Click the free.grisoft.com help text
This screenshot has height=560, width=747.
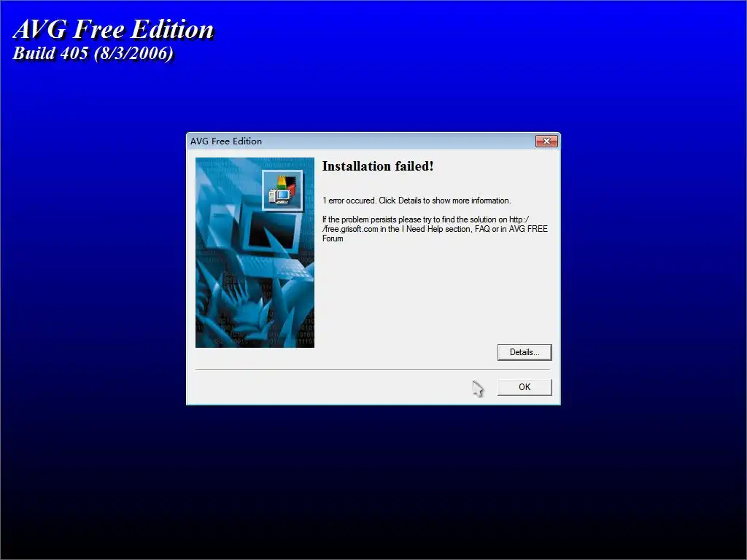tap(435, 229)
